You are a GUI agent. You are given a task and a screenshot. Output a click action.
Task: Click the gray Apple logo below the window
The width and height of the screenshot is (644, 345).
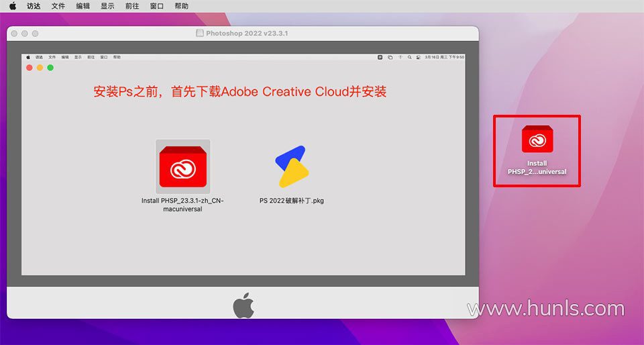[x=243, y=307]
